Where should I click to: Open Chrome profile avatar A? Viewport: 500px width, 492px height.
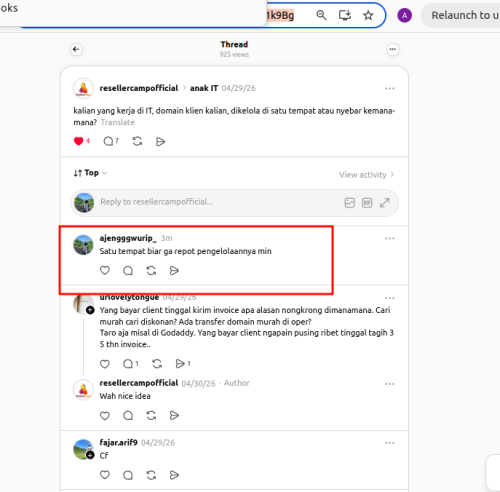coord(404,15)
